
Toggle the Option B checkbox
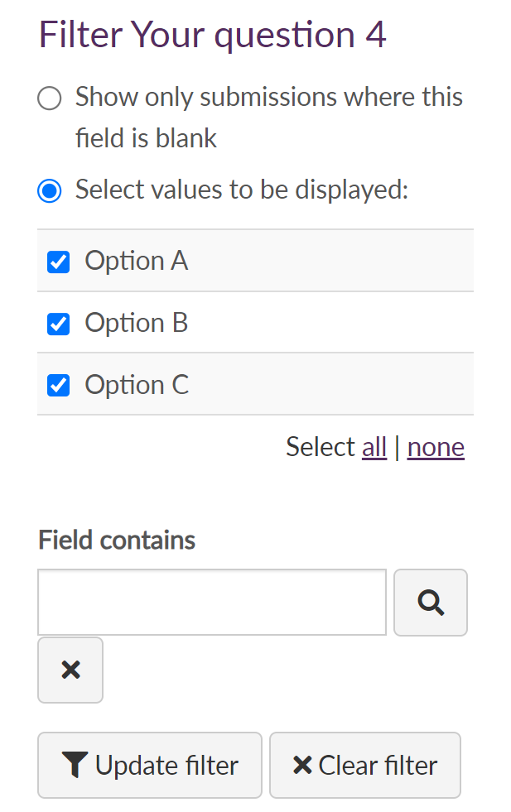click(x=59, y=324)
